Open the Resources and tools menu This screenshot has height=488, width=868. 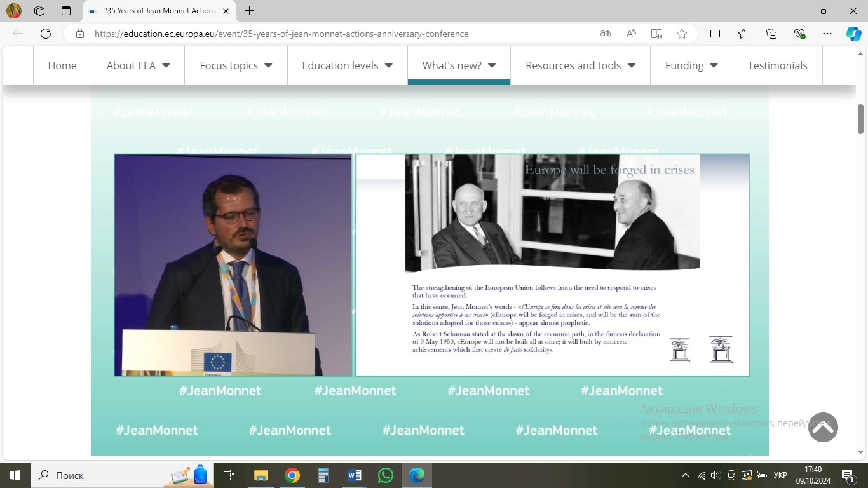pyautogui.click(x=580, y=65)
